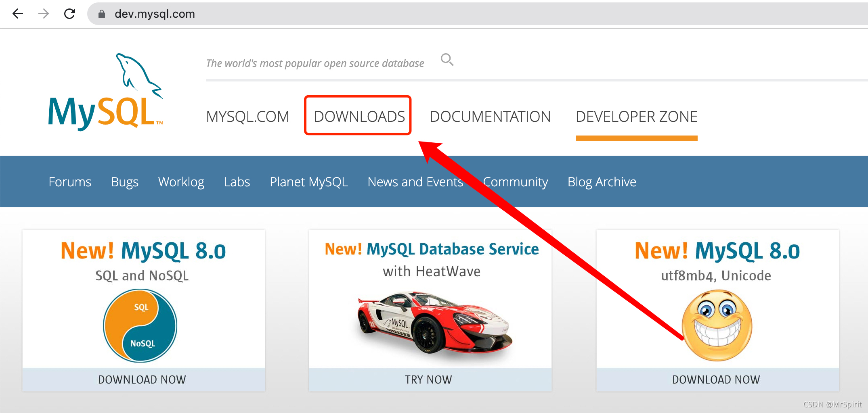Screen dimensions: 868x413
Task: Open the Bugs menu item
Action: click(125, 182)
